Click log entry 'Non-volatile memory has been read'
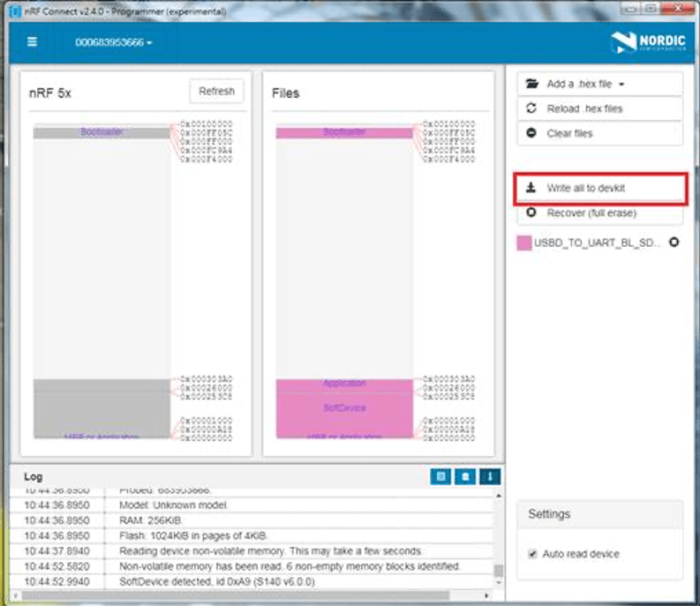 [290, 566]
